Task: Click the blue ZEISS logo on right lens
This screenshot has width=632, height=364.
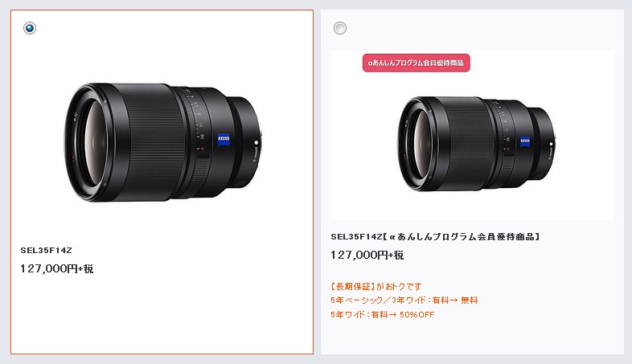Action: (525, 141)
